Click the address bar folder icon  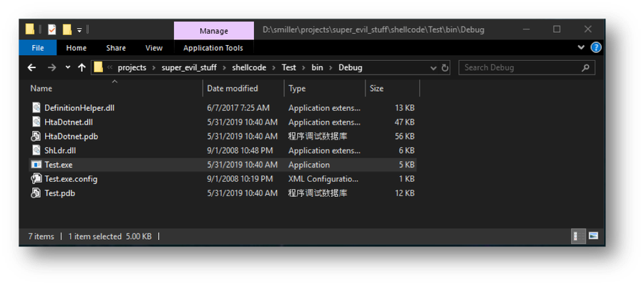coord(98,67)
